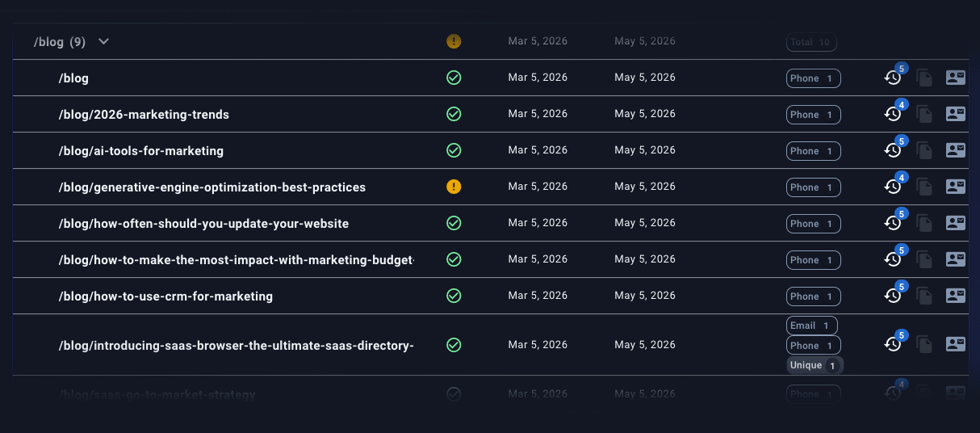Click Mar 5, 2026 in introducing-saas-browser row

click(538, 345)
